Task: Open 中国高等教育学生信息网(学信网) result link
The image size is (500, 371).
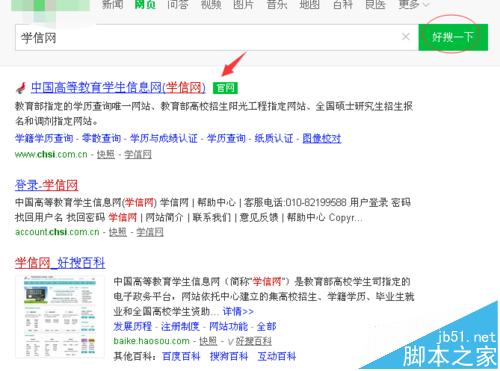Action: [118, 88]
